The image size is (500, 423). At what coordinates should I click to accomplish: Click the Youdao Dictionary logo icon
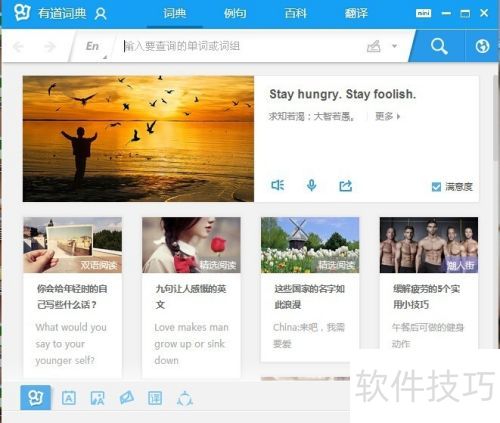(22, 13)
